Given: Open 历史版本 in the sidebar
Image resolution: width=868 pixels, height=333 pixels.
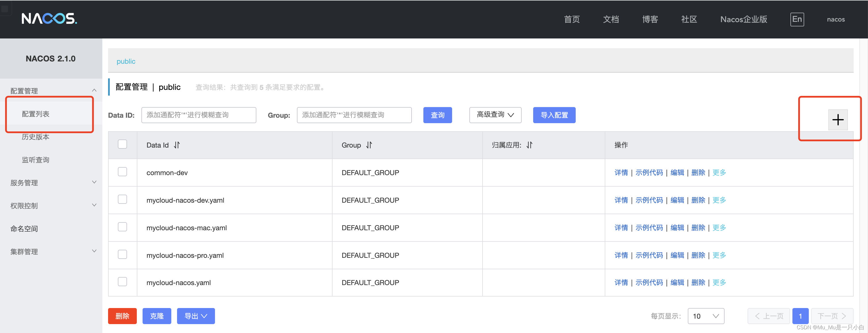Looking at the screenshot, I should (x=36, y=137).
